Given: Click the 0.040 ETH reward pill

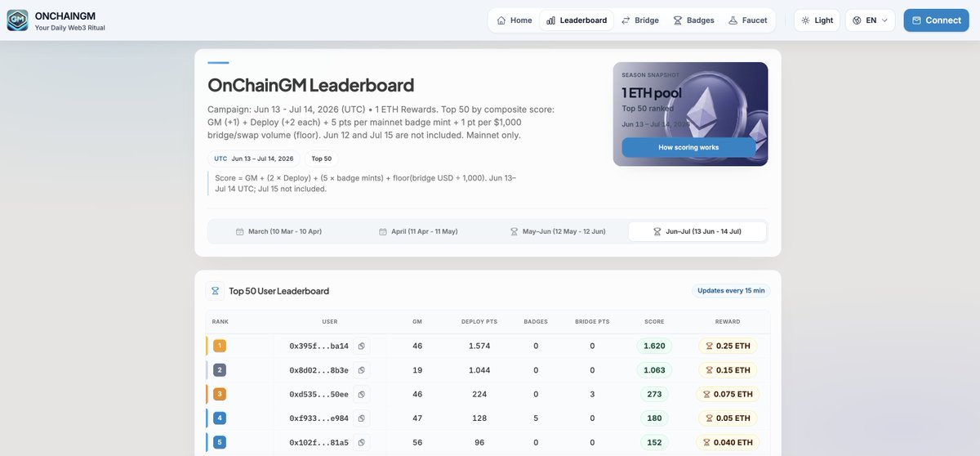Looking at the screenshot, I should (728, 442).
